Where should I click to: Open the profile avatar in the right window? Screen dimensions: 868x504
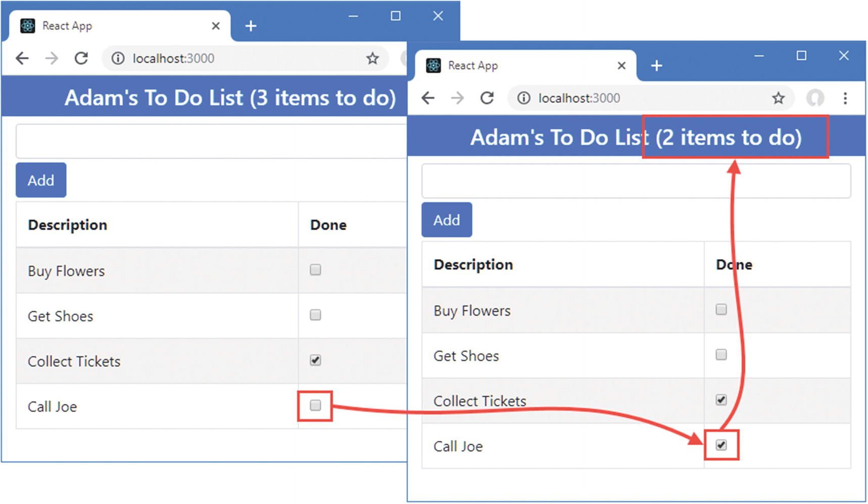(x=815, y=98)
